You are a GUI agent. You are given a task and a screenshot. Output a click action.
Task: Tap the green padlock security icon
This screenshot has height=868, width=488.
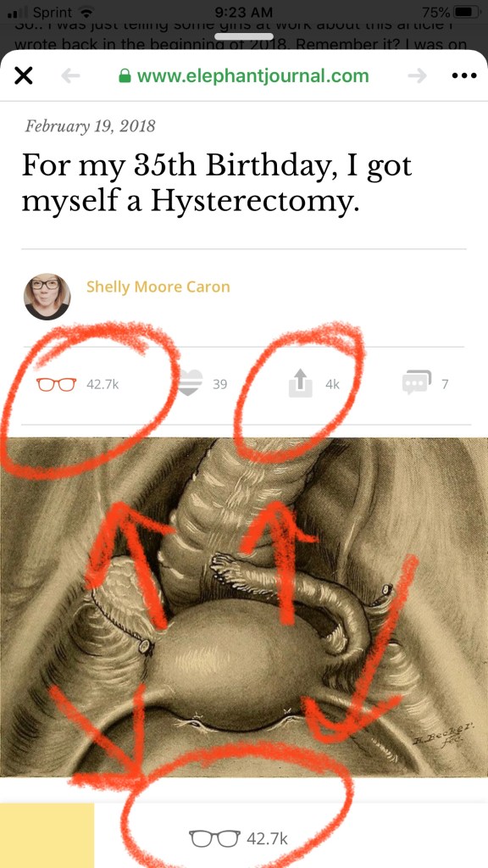point(125,75)
